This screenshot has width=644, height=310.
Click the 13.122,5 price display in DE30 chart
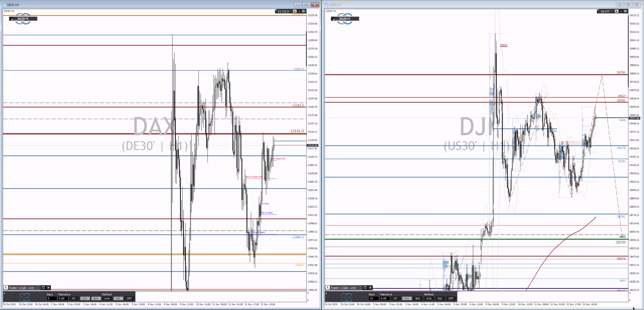283,11
